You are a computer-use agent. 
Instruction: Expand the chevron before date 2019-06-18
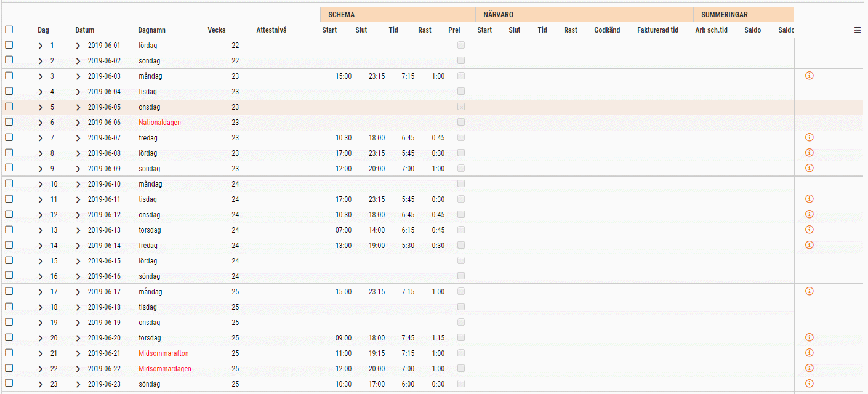[x=78, y=307]
